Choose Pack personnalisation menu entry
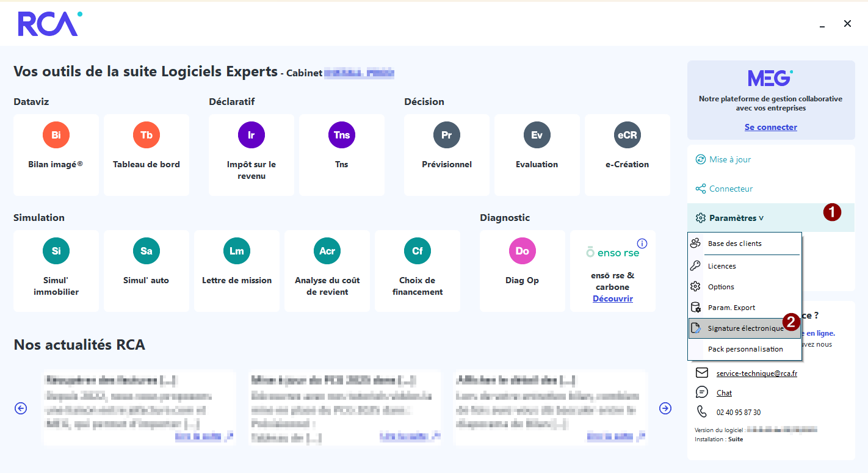Image resolution: width=868 pixels, height=473 pixels. tap(745, 349)
